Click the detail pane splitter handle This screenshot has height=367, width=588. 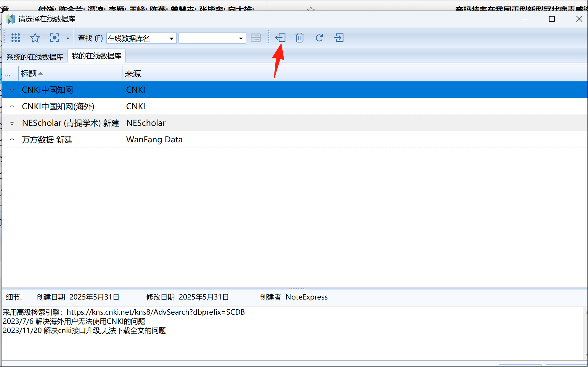pyautogui.click(x=296, y=288)
